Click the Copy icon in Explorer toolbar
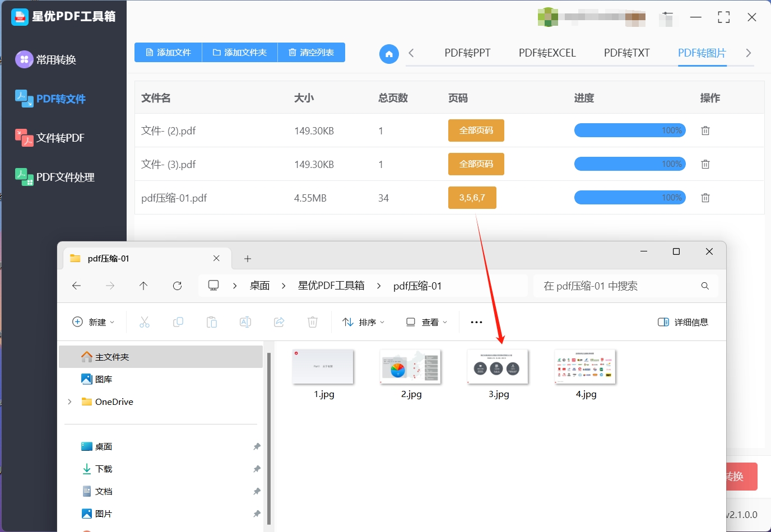 pyautogui.click(x=178, y=322)
